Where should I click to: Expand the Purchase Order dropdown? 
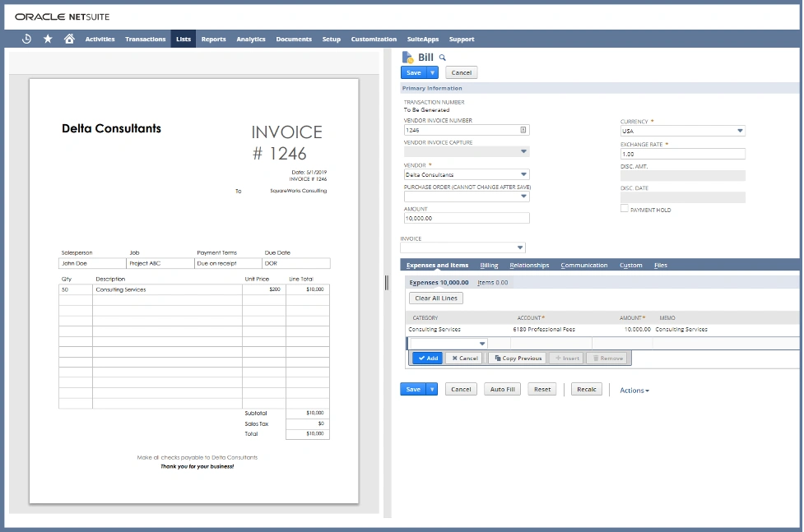tap(523, 197)
